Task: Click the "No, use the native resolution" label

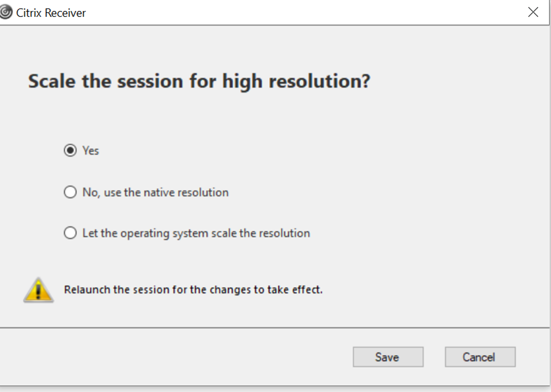Action: click(155, 193)
